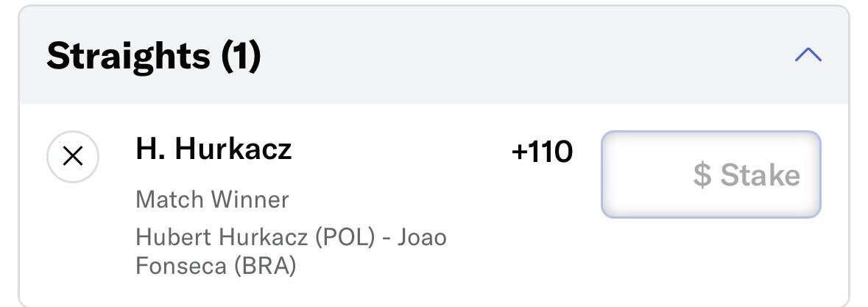The width and height of the screenshot is (868, 307).
Task: Toggle the blue up-arrow caret in header
Action: pyautogui.click(x=808, y=54)
